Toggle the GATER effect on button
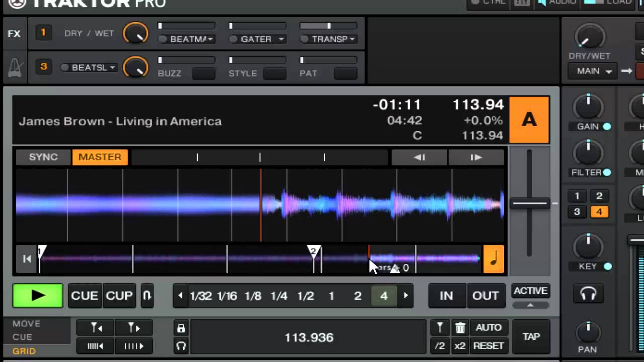This screenshot has height=362, width=644. click(233, 39)
